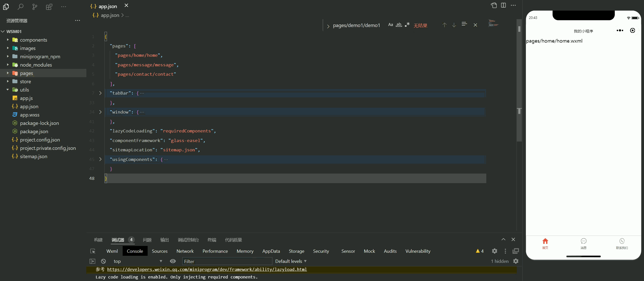Open app.wxss in the explorer
Screen dimensions: 644x281
tap(30, 115)
